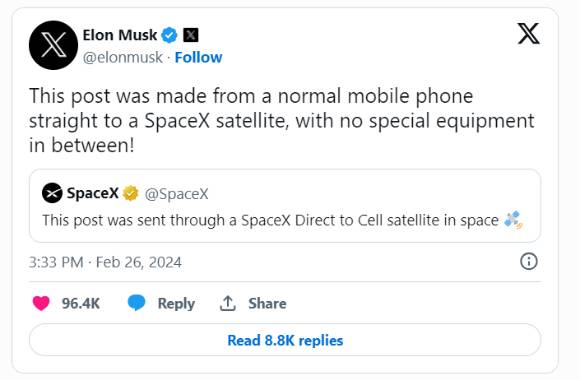
Task: Click the share upload arrow icon
Action: [227, 303]
